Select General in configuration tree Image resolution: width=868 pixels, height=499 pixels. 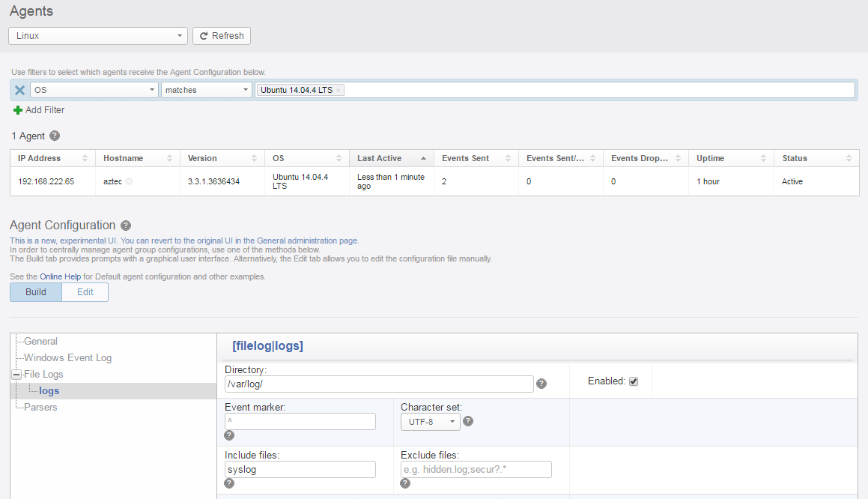tap(40, 342)
